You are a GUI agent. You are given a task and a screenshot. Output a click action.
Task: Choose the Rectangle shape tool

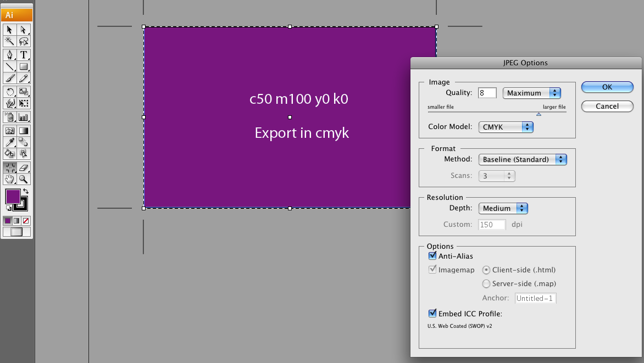24,66
